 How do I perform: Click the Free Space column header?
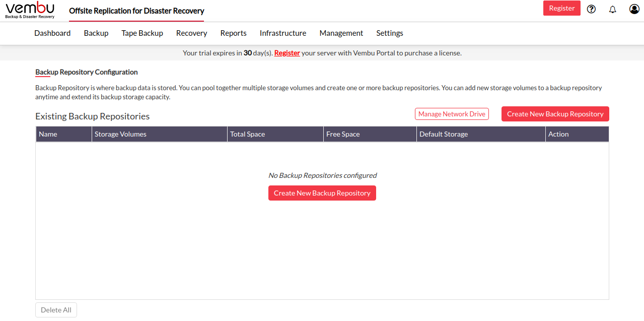[x=343, y=134]
